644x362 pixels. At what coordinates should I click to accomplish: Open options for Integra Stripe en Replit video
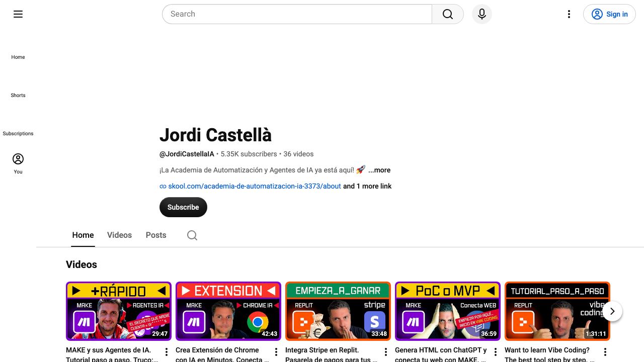tap(386, 352)
